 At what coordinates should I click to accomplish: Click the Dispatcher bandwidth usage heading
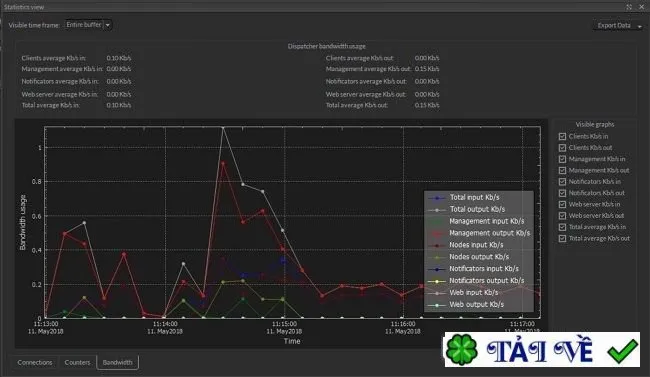tap(327, 46)
